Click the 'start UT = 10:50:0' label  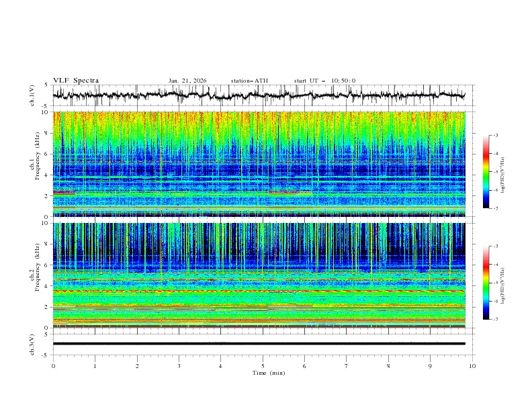[324, 81]
